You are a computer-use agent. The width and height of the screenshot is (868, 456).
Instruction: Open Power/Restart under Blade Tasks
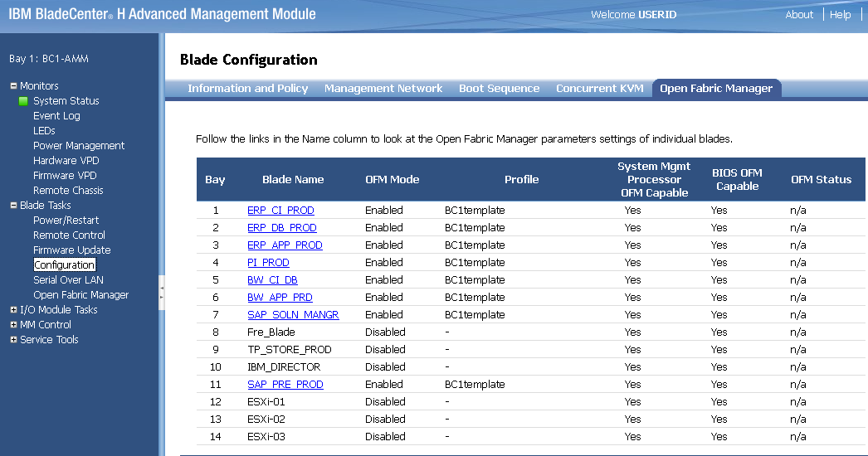[x=66, y=221]
